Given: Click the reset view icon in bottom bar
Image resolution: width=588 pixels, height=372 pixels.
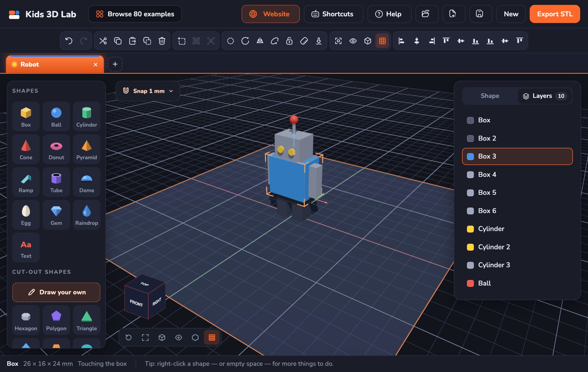Looking at the screenshot, I should (129, 337).
